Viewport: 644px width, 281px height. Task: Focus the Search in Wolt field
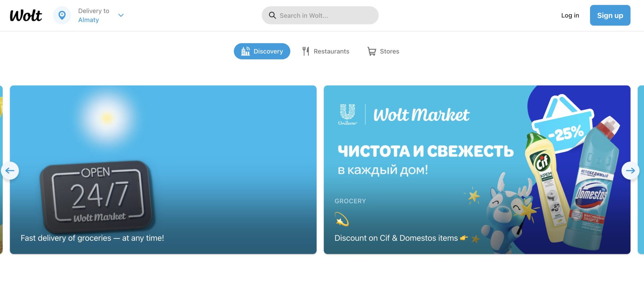325,15
